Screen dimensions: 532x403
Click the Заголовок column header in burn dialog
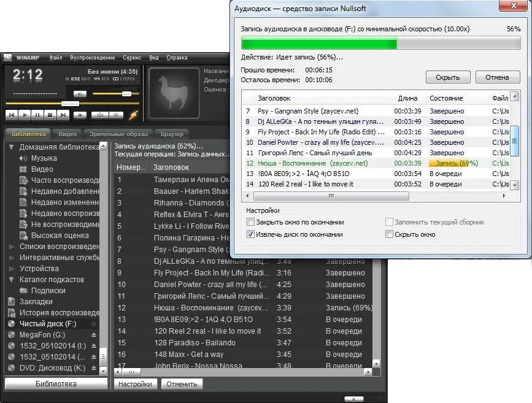coord(322,98)
